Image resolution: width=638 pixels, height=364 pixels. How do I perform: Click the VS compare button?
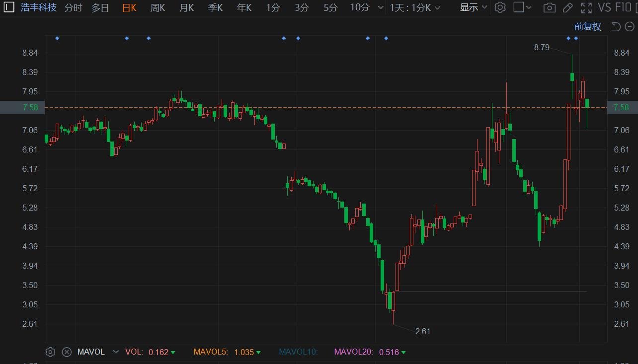pos(604,7)
